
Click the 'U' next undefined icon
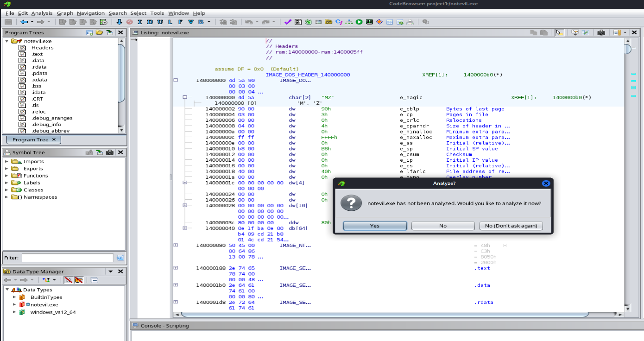[x=160, y=22]
